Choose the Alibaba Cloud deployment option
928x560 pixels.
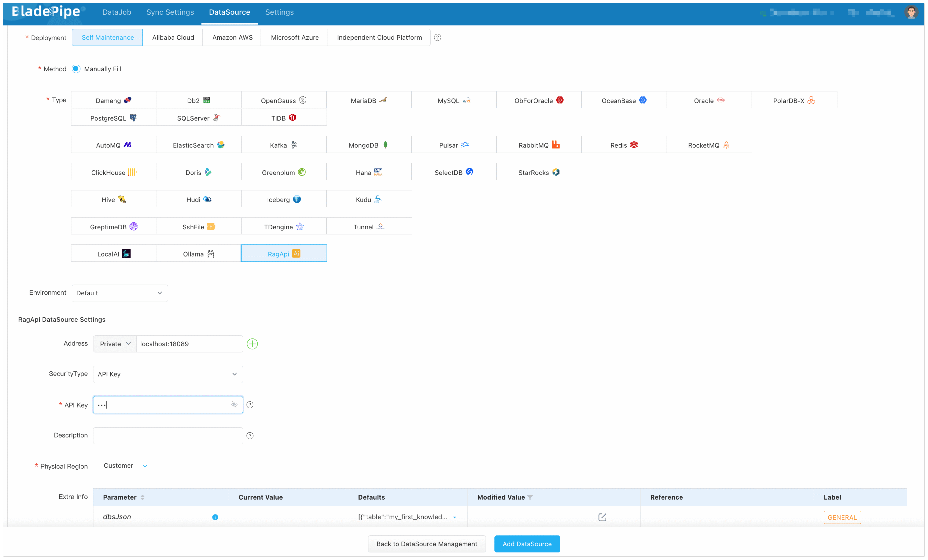[x=173, y=37]
